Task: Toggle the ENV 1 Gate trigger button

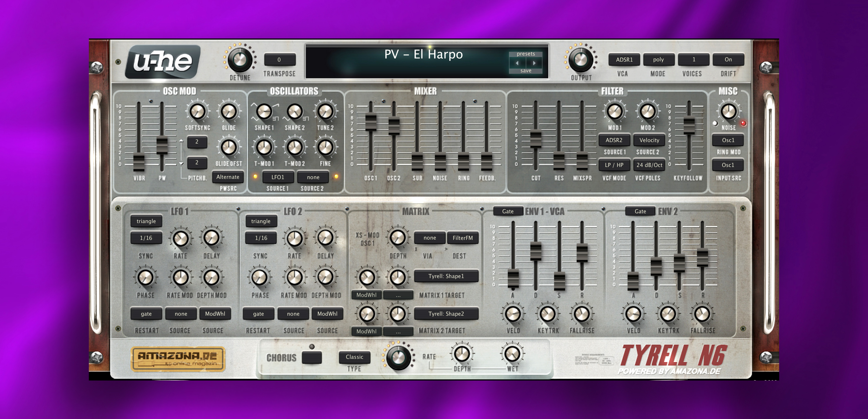Action: [508, 211]
